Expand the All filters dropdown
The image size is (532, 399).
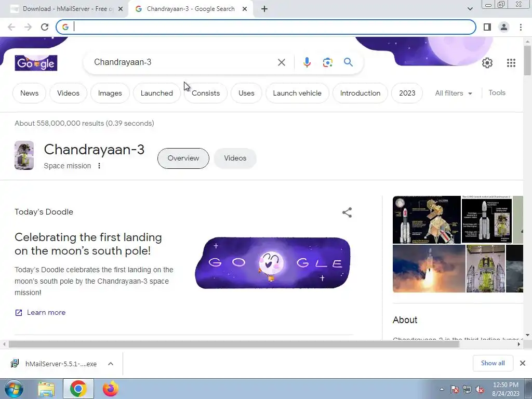[x=454, y=93]
